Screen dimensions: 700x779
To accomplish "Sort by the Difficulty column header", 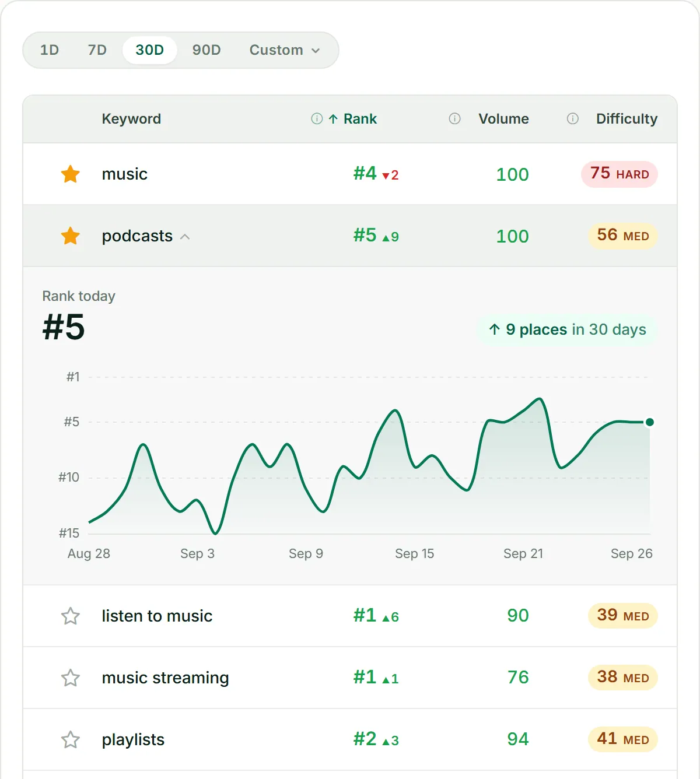I will (626, 119).
